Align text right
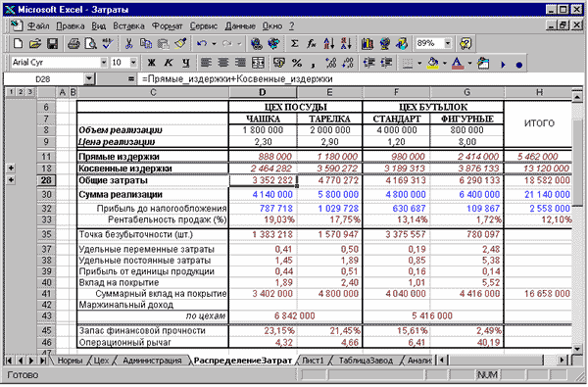The width and height of the screenshot is (588, 387). point(240,63)
